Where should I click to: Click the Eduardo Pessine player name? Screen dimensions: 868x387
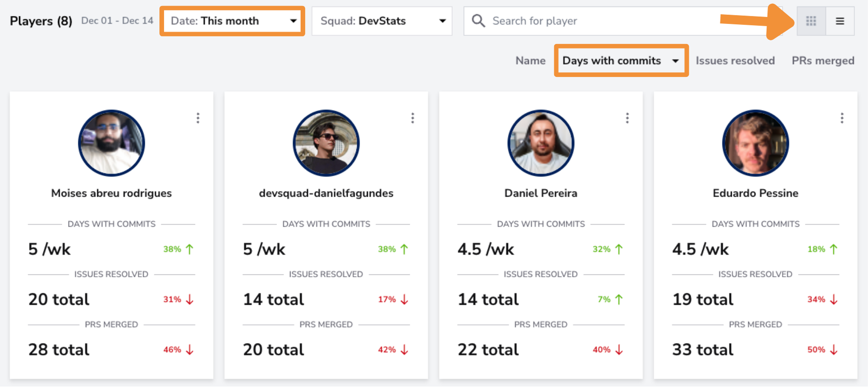click(756, 193)
